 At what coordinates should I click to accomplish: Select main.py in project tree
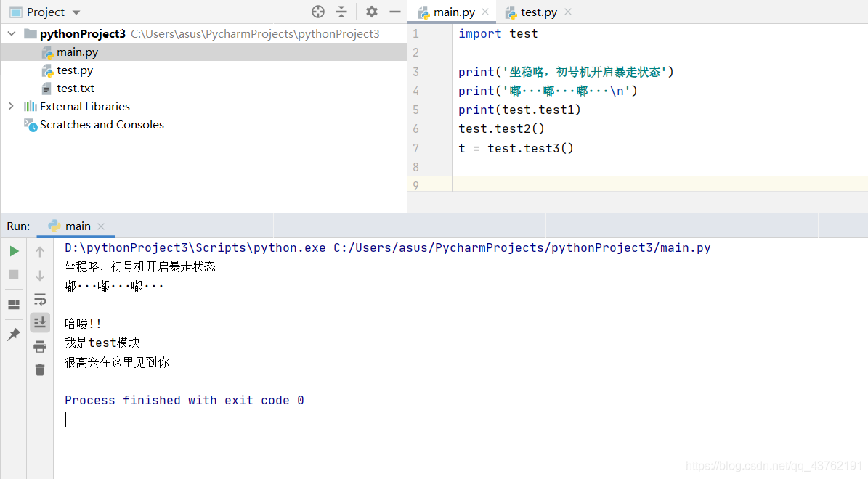78,52
